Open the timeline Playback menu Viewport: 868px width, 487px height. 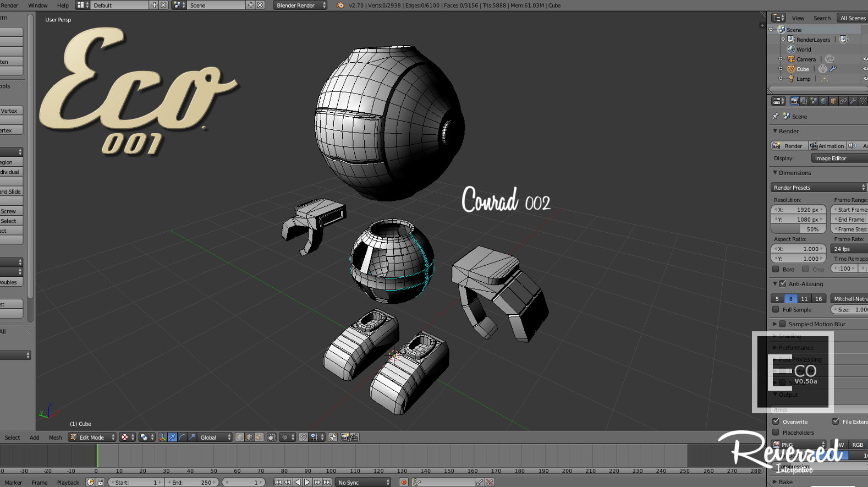(x=68, y=483)
